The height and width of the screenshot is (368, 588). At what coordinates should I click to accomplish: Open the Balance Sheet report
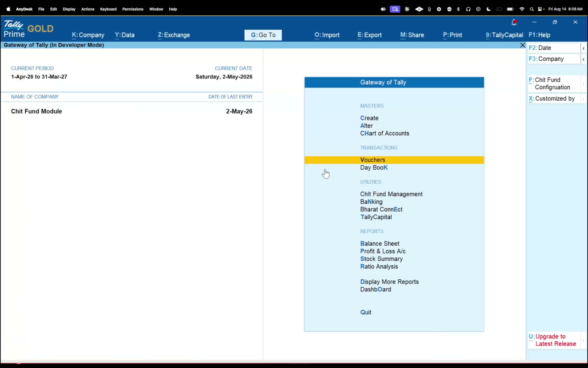tap(380, 243)
